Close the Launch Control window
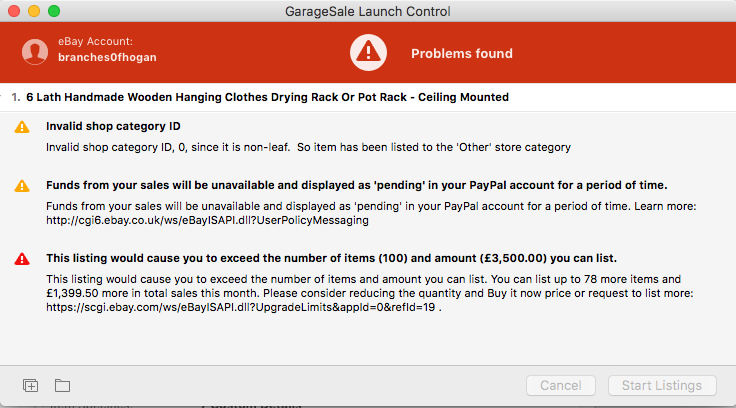The image size is (736, 408). click(14, 11)
